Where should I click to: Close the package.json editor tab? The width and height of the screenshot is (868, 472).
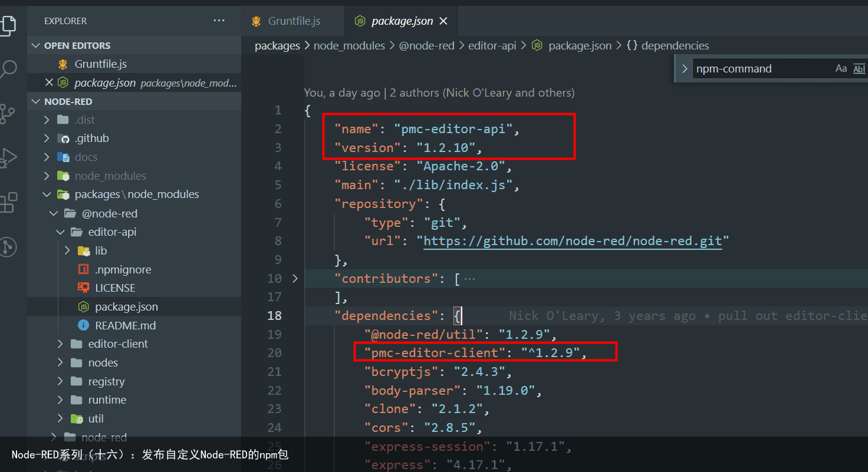click(443, 21)
